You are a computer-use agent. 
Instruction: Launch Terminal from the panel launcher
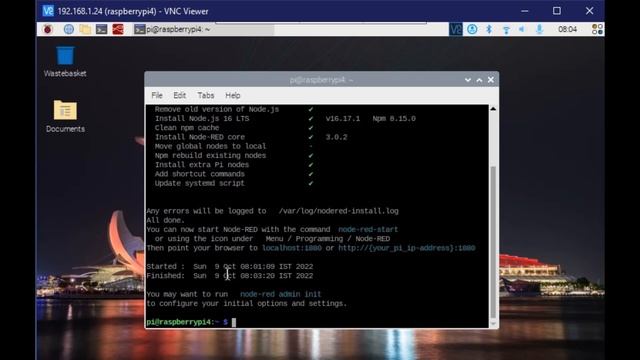pos(101,29)
